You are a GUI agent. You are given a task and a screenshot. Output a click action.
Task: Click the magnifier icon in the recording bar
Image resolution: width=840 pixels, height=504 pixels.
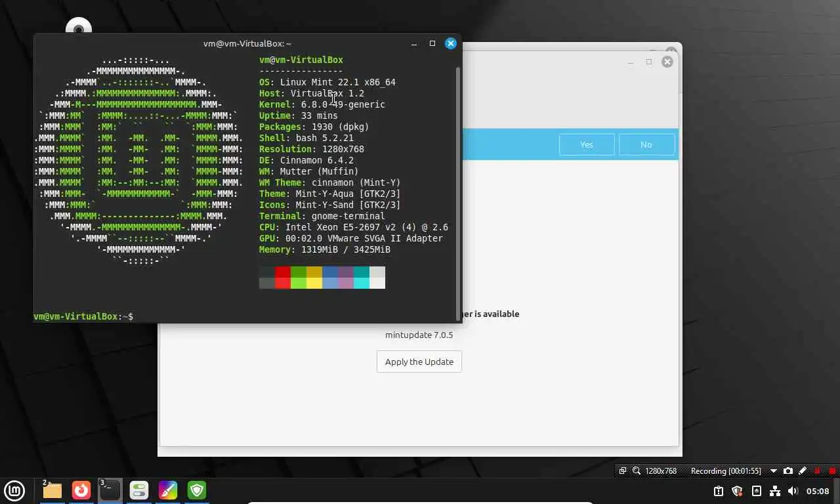[x=637, y=471]
